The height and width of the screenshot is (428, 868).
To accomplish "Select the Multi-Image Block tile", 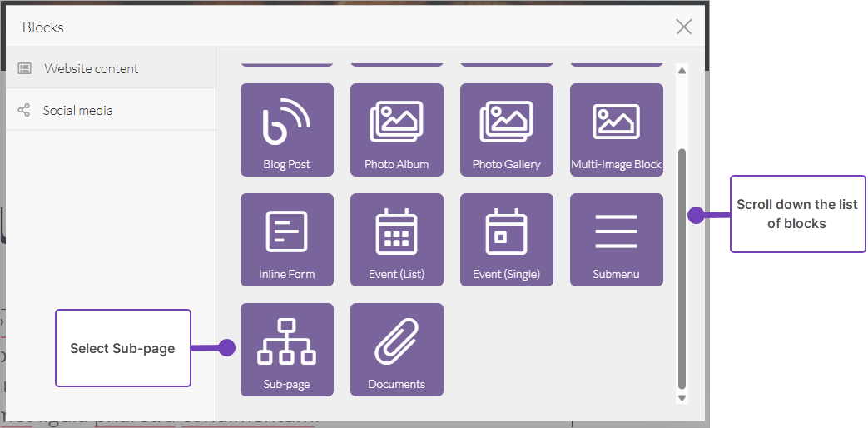I will tap(616, 129).
